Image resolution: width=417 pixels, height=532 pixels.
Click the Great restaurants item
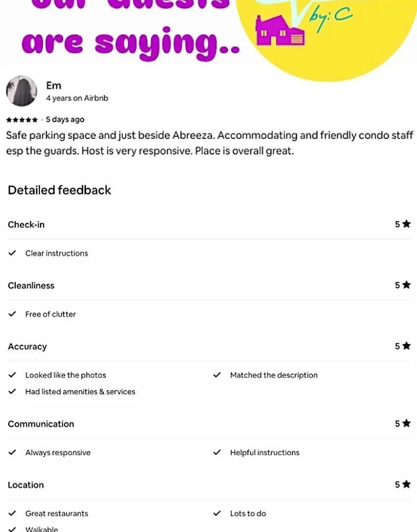pyautogui.click(x=57, y=513)
